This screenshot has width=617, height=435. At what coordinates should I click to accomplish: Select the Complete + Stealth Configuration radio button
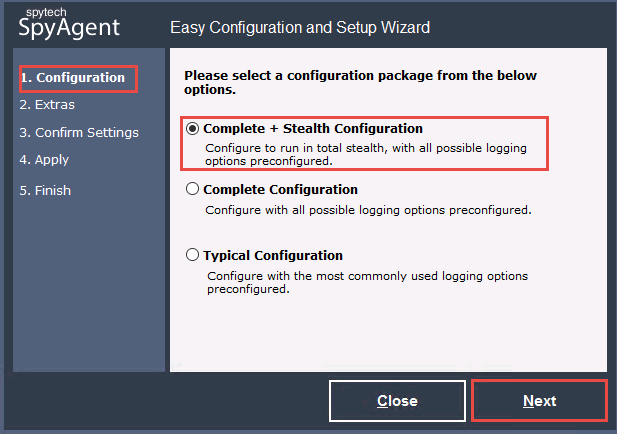coord(192,128)
